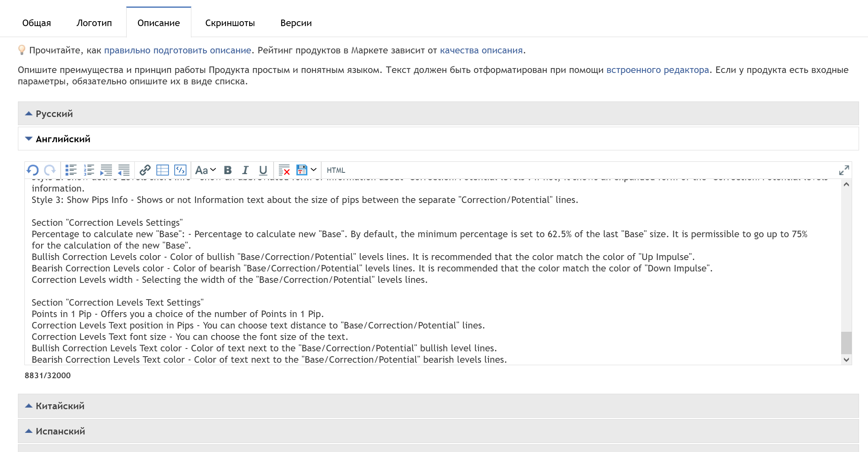Open the Aa font size dropdown
The width and height of the screenshot is (868, 452).
(206, 170)
